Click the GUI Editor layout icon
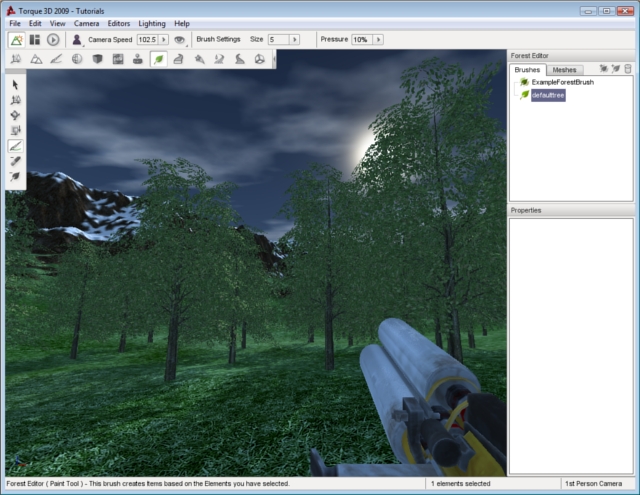Viewport: 640px width, 495px height. pyautogui.click(x=34, y=40)
